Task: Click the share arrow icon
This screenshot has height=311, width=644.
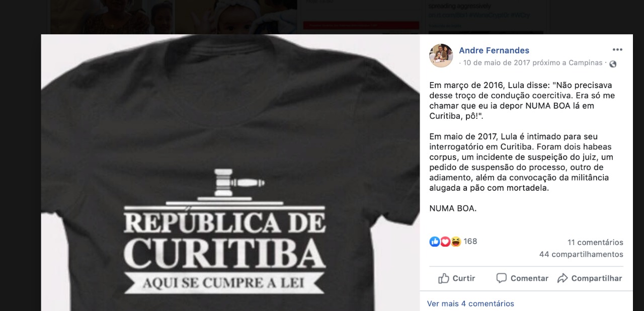Action: [562, 278]
